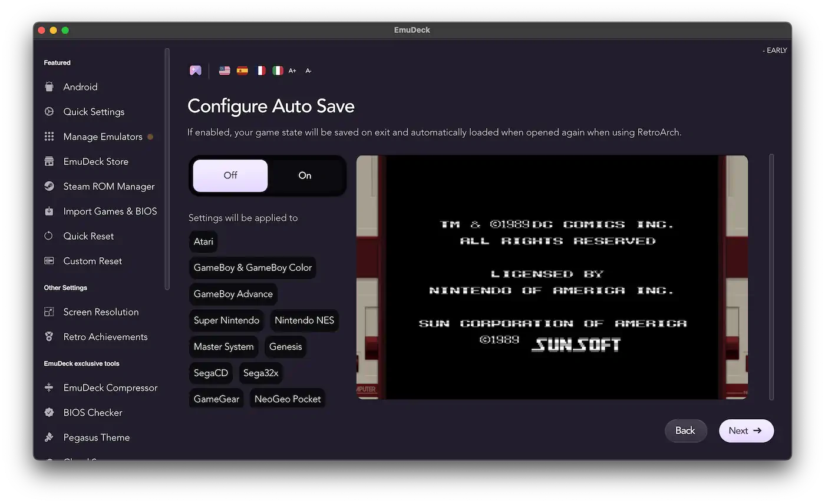Go to Manage Emulators
Viewport: 825px width, 504px height.
[103, 137]
